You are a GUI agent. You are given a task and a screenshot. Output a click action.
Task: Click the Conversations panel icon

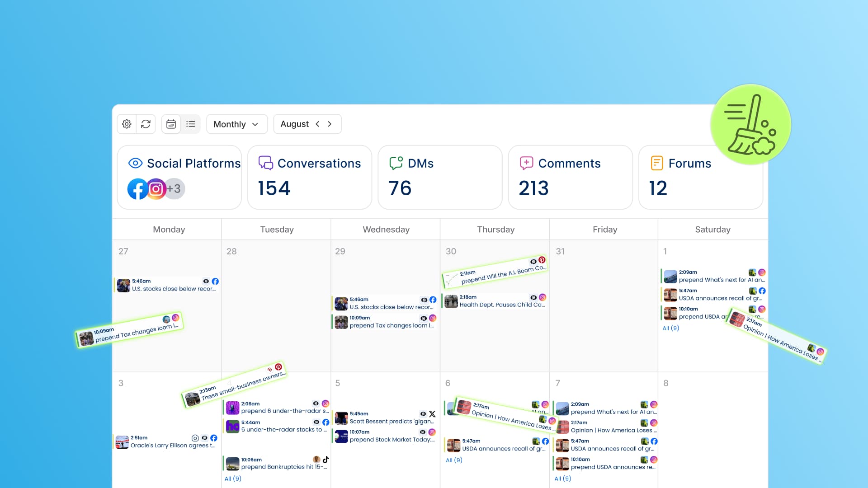click(266, 163)
